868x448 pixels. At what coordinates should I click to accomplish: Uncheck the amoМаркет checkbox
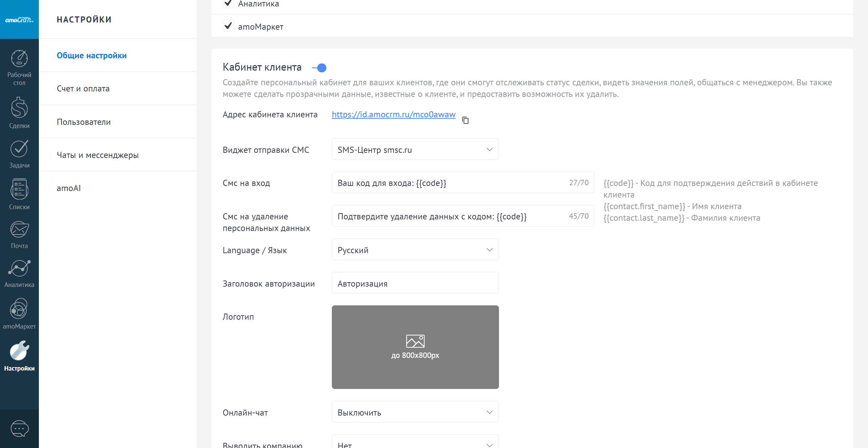228,26
